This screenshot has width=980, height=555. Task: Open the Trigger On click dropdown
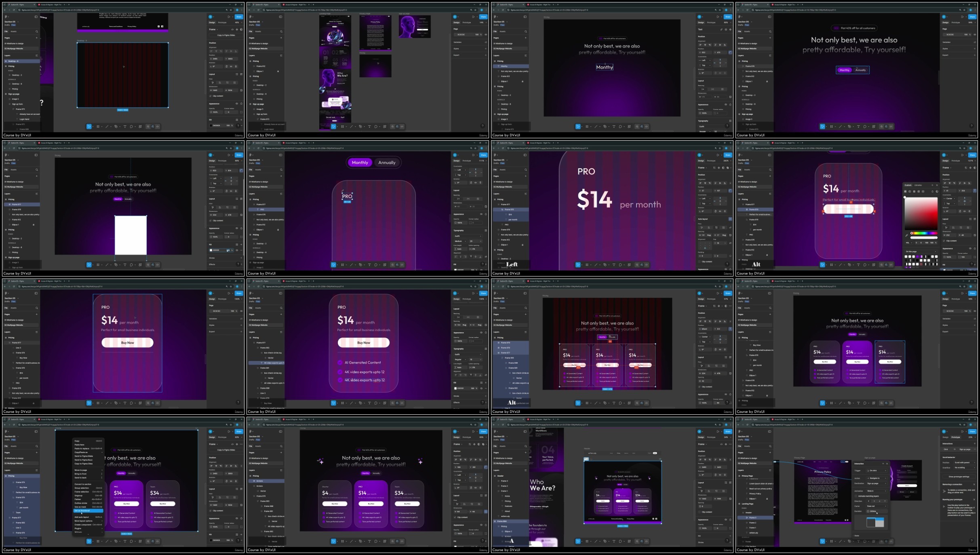tap(876, 471)
